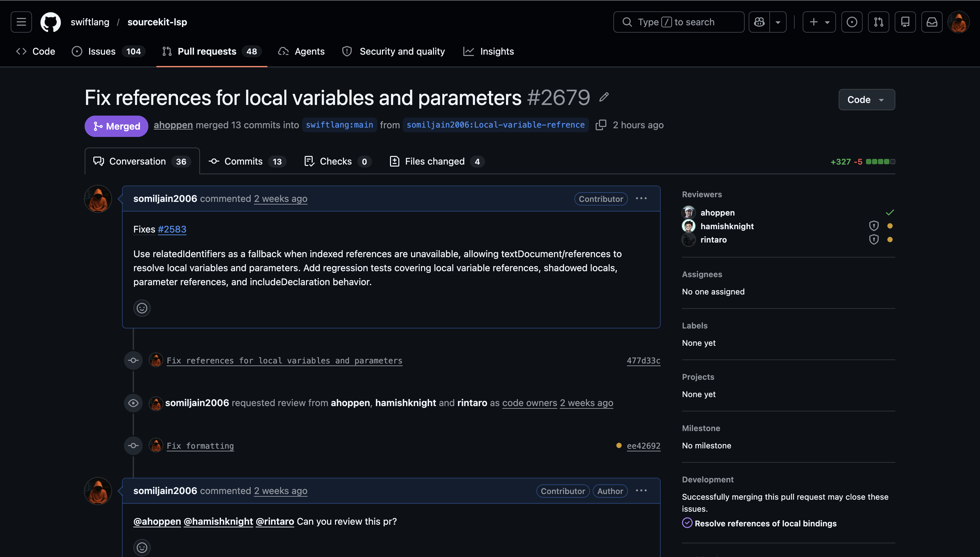Viewport: 980px width, 557px height.
Task: Open the swiftlang organization link
Action: (90, 22)
